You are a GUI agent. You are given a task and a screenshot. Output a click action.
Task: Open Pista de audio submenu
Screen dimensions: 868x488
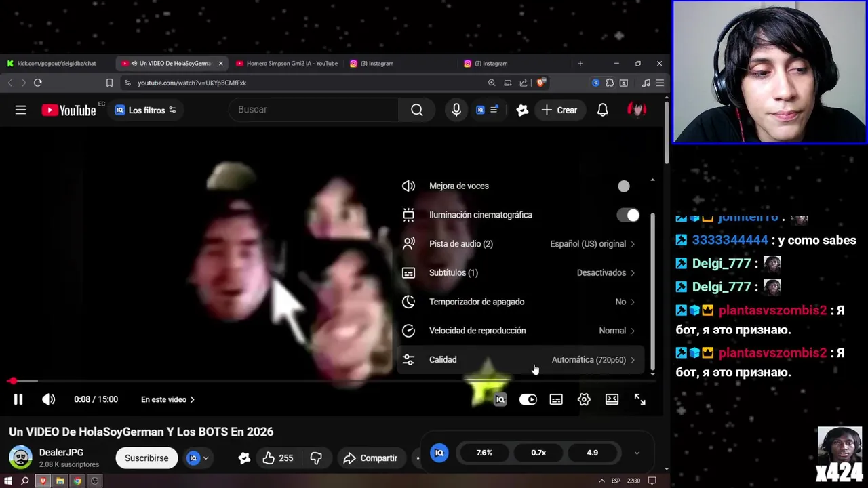520,244
